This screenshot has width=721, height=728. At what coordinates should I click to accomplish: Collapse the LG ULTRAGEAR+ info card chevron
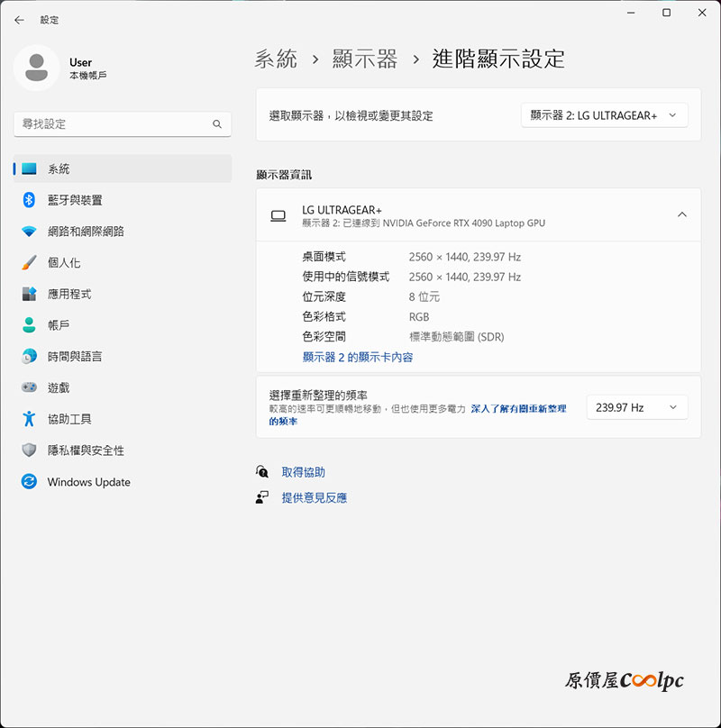[682, 214]
